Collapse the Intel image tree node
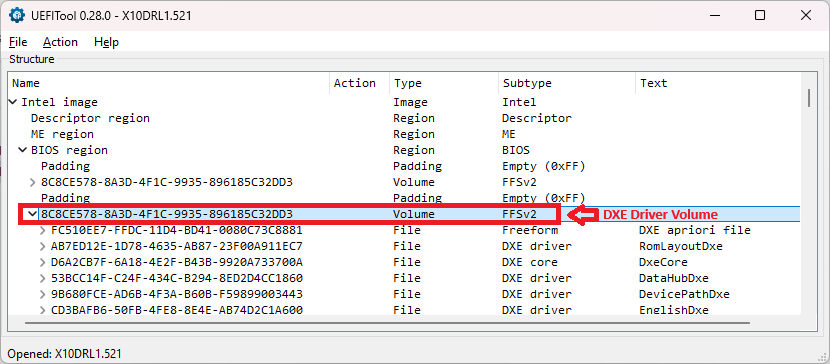Image resolution: width=830 pixels, height=364 pixels. click(12, 102)
